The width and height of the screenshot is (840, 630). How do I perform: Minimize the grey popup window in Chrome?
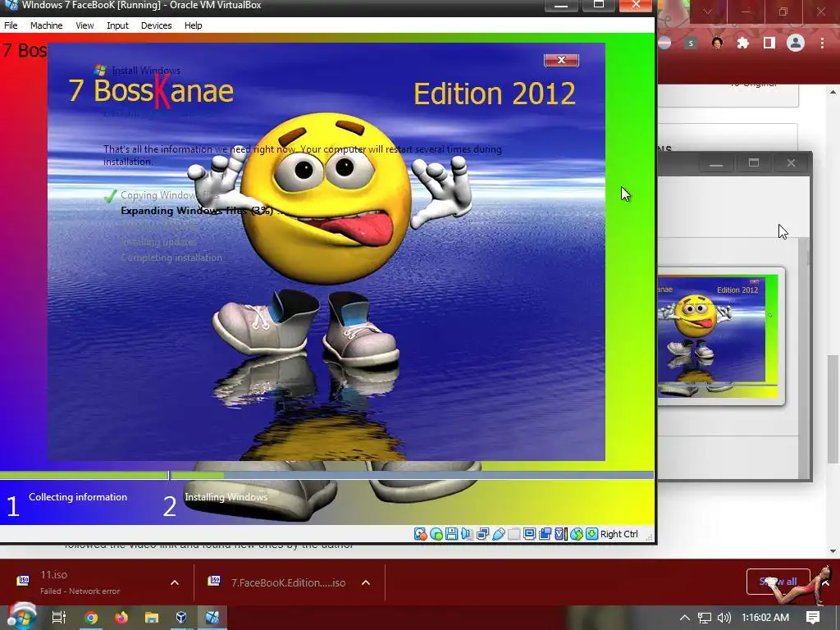[x=716, y=163]
